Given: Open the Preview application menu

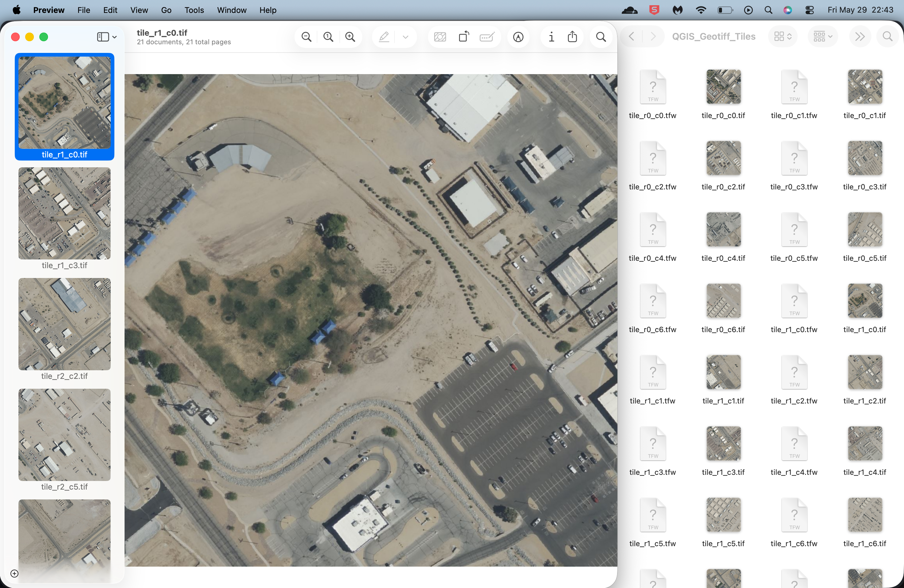Looking at the screenshot, I should [49, 10].
